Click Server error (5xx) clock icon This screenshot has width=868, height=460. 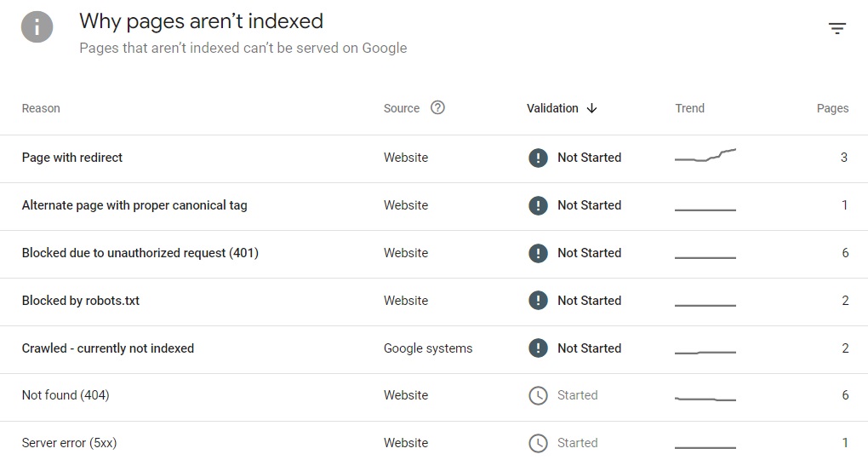pyautogui.click(x=538, y=443)
